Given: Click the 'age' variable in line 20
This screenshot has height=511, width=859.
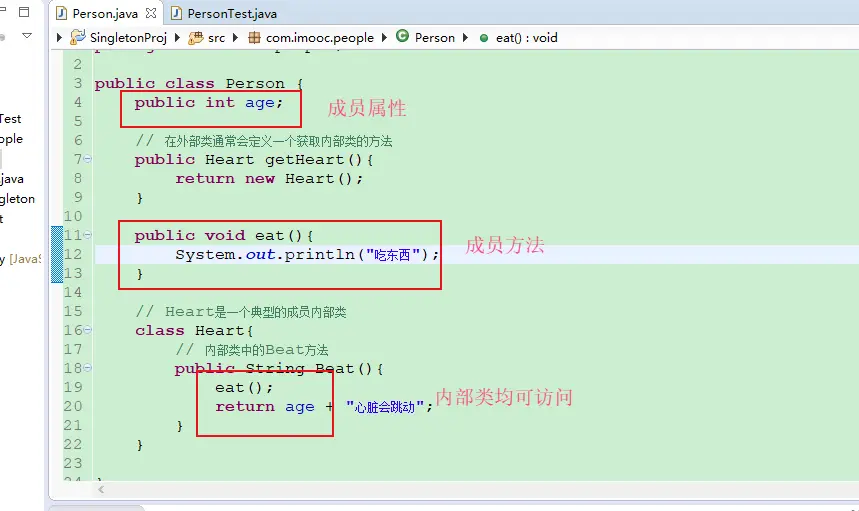Looking at the screenshot, I should [300, 407].
